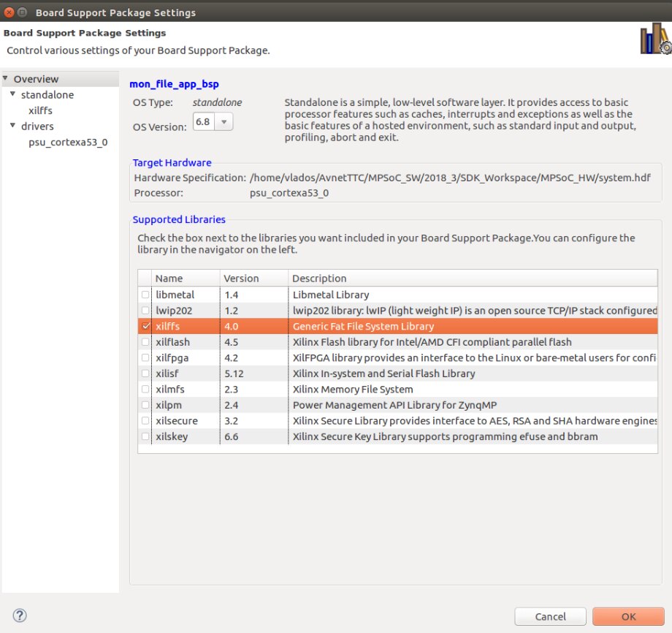Select psu_cortexa53_0 in the navigator tree
Viewport: 672px width, 633px height.
pyautogui.click(x=68, y=142)
